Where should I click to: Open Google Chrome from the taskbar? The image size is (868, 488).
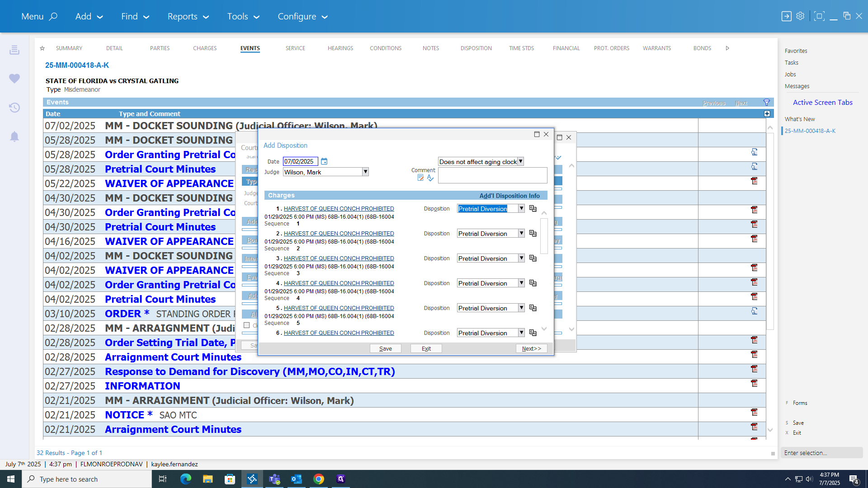click(319, 479)
